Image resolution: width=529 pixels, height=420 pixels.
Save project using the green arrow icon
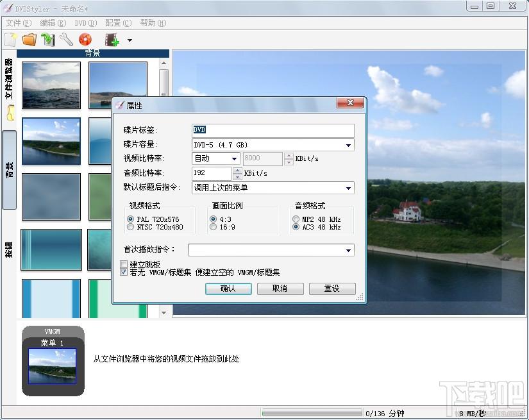click(x=48, y=40)
